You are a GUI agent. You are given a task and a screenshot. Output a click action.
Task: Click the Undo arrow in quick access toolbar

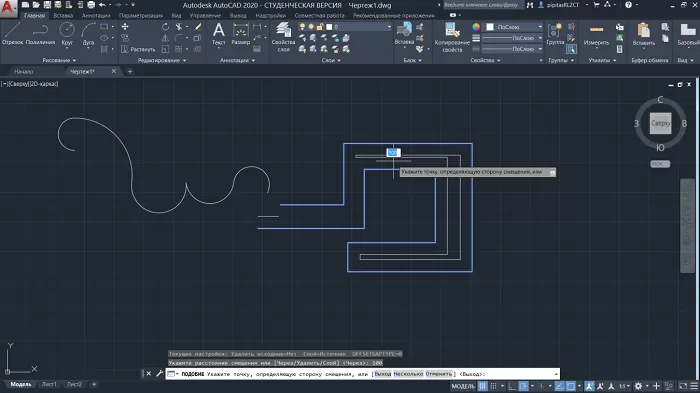pyautogui.click(x=102, y=5)
